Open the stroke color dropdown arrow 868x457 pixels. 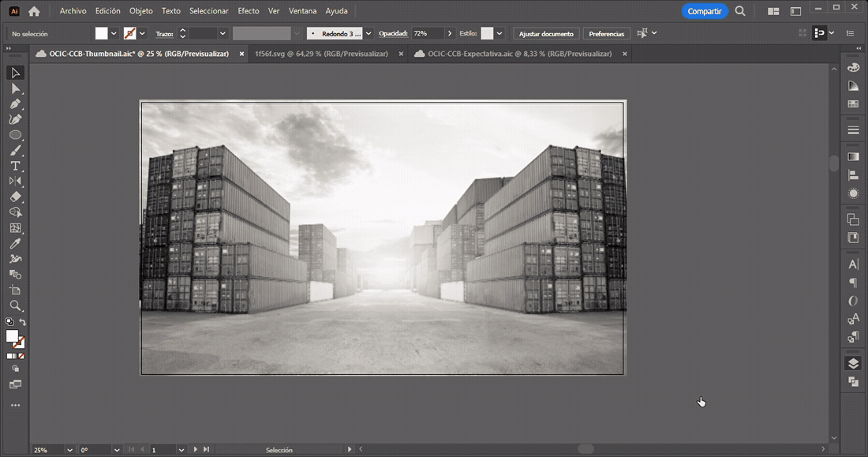(x=142, y=33)
